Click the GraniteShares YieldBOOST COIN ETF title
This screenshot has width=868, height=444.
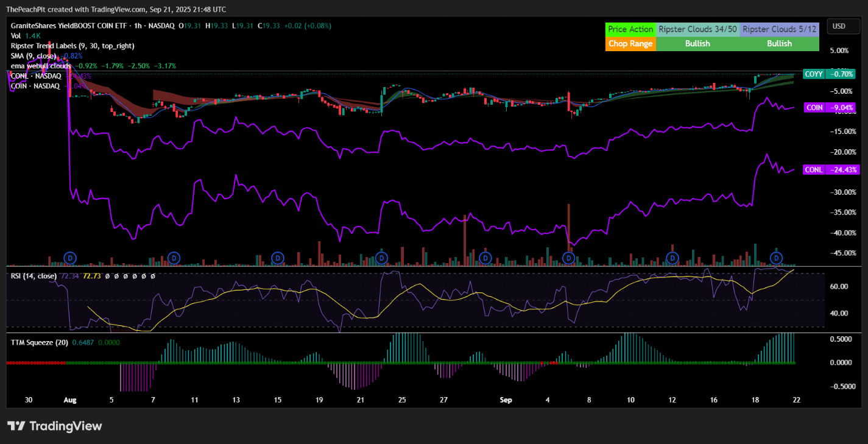[x=79, y=26]
